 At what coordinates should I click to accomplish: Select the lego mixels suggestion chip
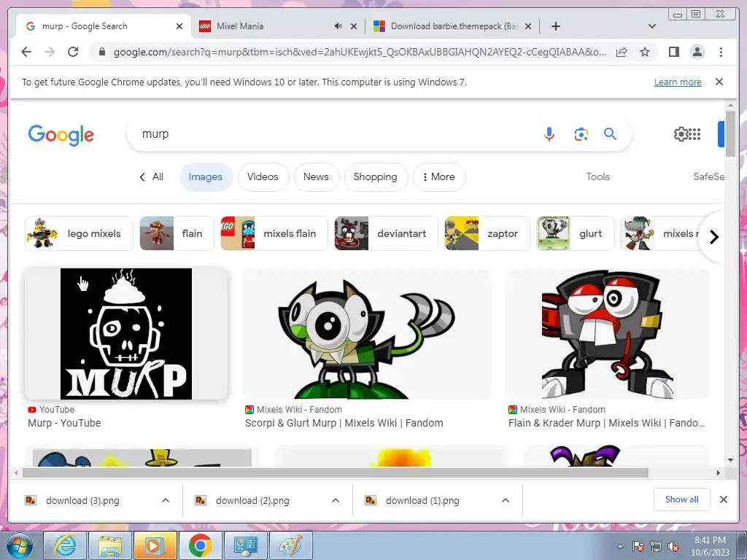point(79,233)
